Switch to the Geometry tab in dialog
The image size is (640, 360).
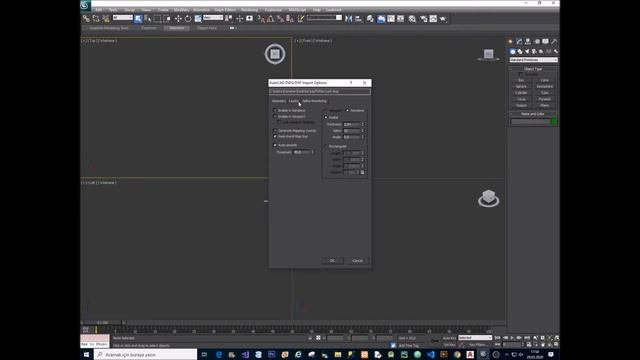click(x=279, y=101)
